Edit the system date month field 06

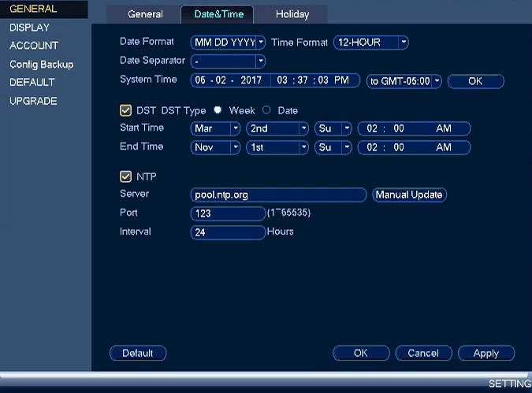(x=200, y=80)
